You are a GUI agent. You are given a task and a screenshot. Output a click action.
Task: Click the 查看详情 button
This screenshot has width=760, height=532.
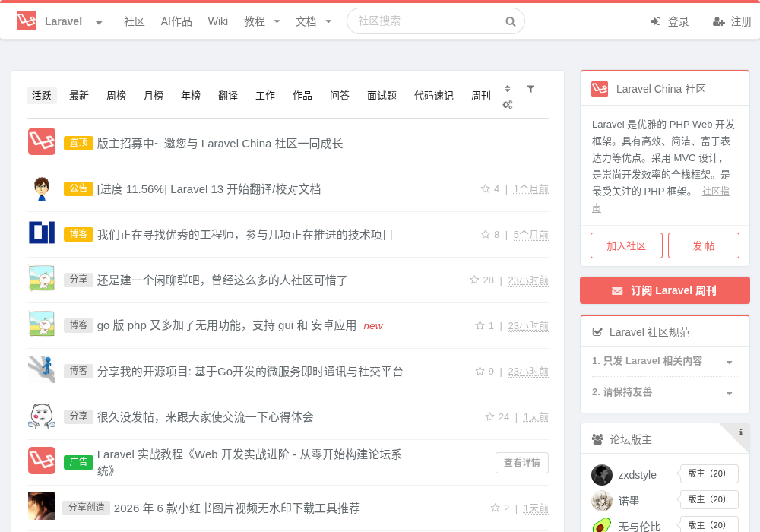pos(522,463)
